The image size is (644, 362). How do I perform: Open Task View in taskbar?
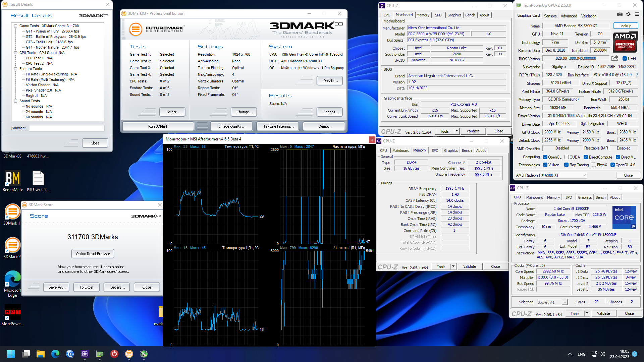coord(26,354)
